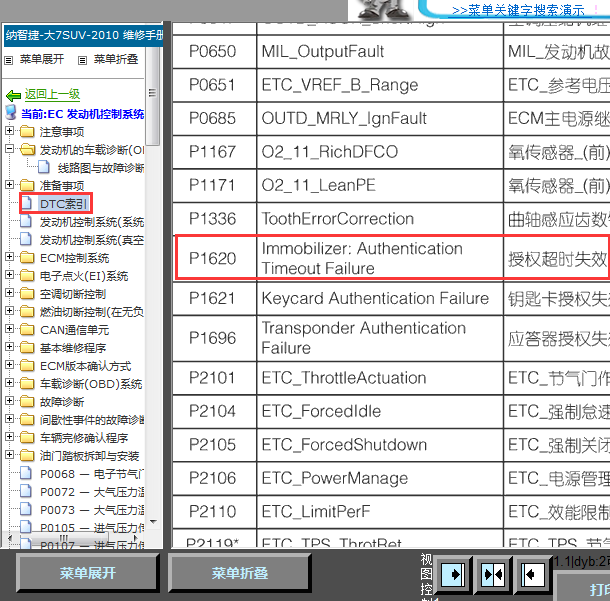The width and height of the screenshot is (610, 601).
Task: Select the P1621 code cell
Action: [x=213, y=298]
